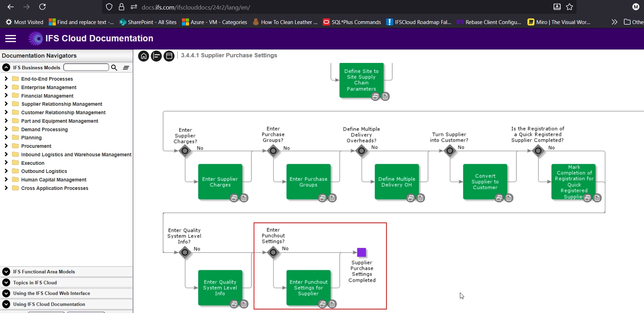Viewport: 644px width, 313px height.
Task: Click the shield tracking protection icon
Action: pyautogui.click(x=109, y=7)
